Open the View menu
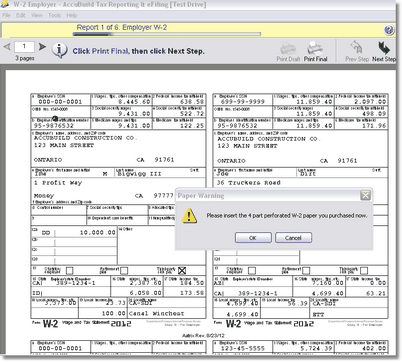The width and height of the screenshot is (402, 362). pyautogui.click(x=37, y=15)
